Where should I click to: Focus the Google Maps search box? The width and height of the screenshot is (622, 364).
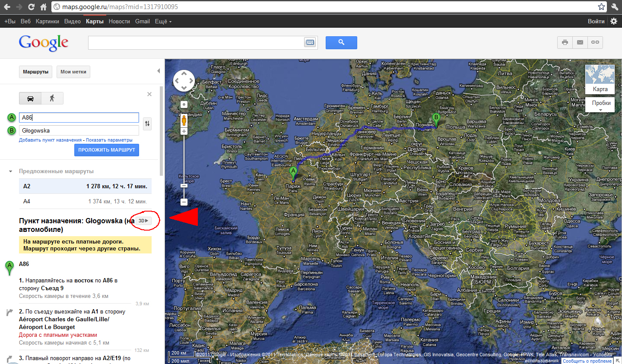point(197,42)
